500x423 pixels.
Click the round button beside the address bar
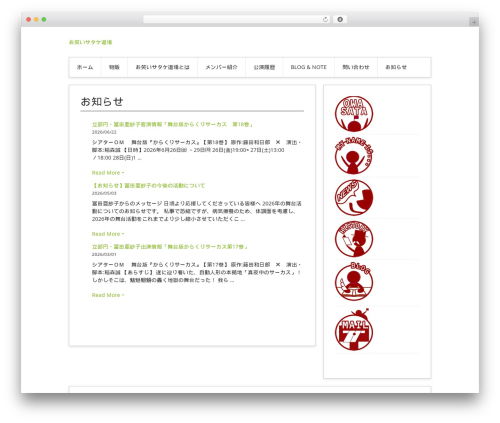tap(340, 20)
